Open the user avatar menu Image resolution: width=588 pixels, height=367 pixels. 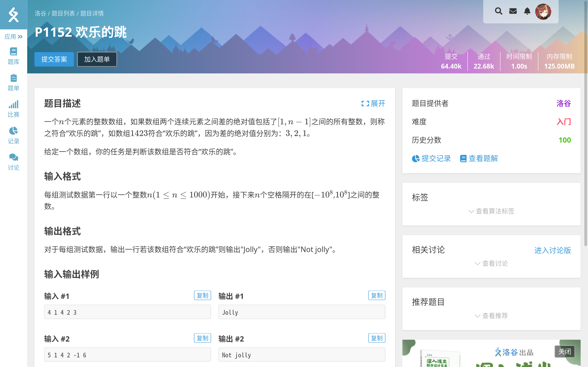pos(543,12)
